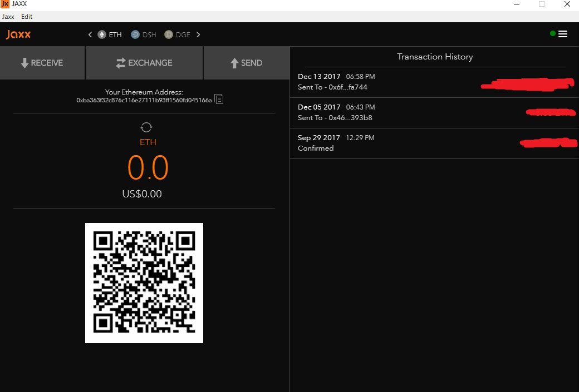
Task: Go to previous coin with left chevron
Action: tap(90, 34)
